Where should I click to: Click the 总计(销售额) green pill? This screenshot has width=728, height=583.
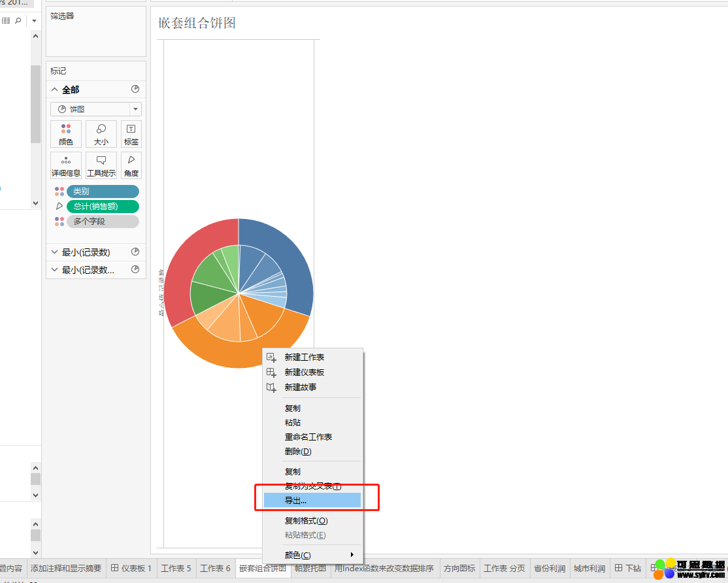click(103, 207)
